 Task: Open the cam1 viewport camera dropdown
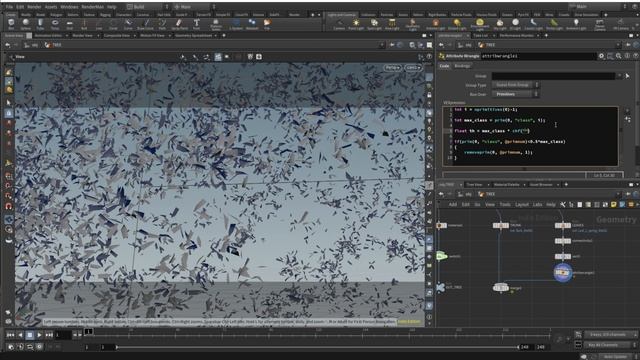tap(413, 67)
